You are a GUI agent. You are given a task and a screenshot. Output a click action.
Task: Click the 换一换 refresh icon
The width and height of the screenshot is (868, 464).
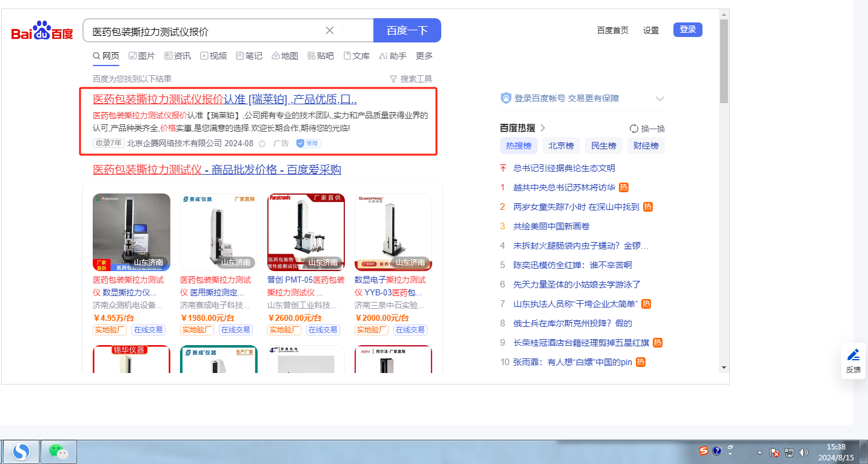(634, 129)
